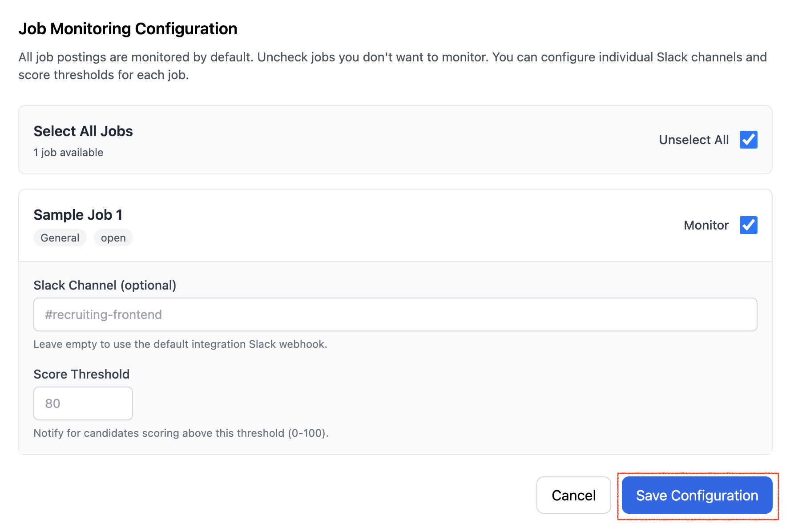The width and height of the screenshot is (790, 532).
Task: Click empty space in Select All Jobs card
Action: [x=391, y=140]
